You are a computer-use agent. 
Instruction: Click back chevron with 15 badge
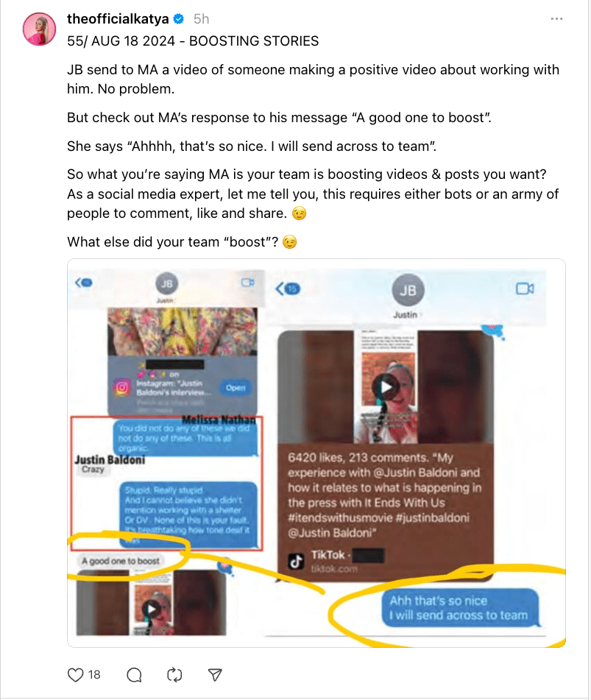point(288,289)
